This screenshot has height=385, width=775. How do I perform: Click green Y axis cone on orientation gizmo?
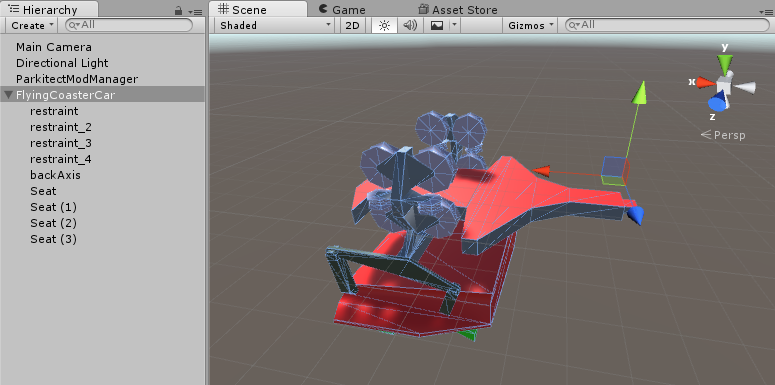click(x=725, y=63)
